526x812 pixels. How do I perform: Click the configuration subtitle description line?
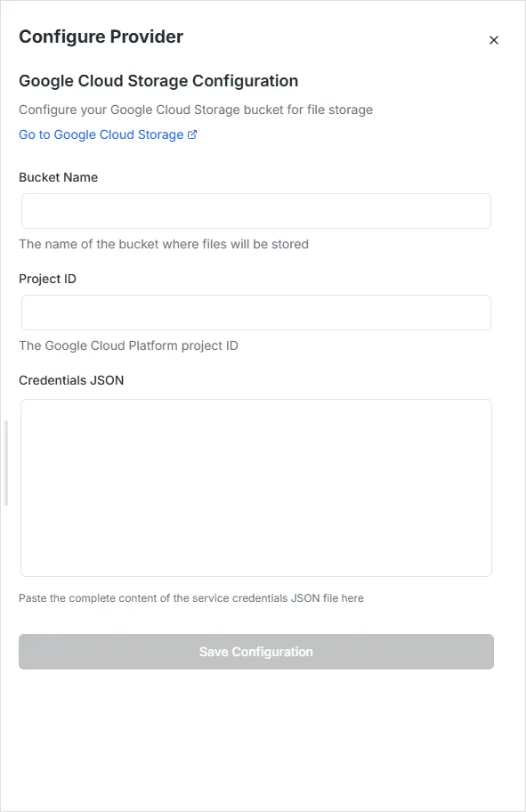195,110
